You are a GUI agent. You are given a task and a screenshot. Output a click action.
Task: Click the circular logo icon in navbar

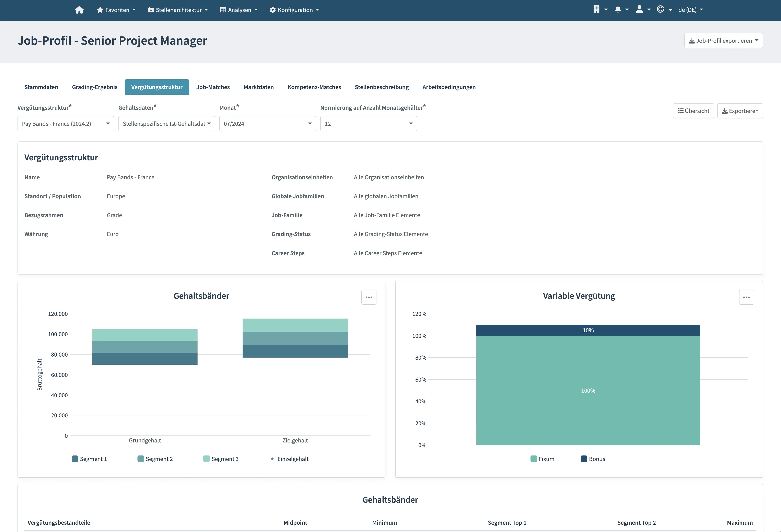(660, 9)
